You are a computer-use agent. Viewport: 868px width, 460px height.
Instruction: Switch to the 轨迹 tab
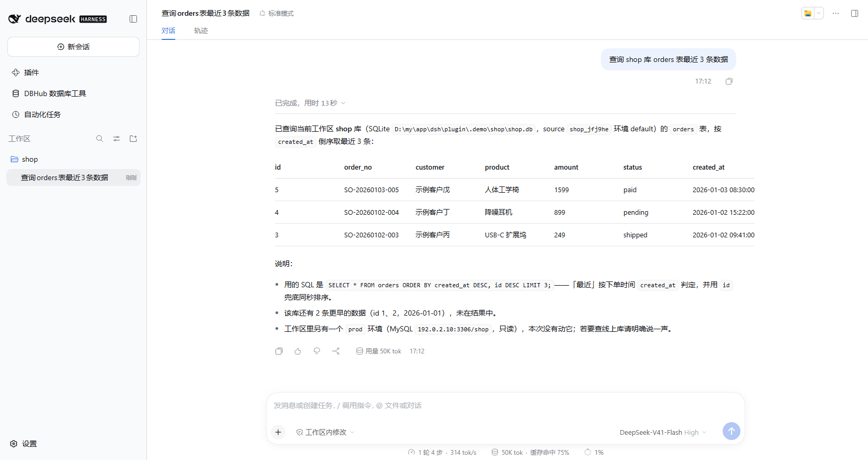(x=201, y=30)
